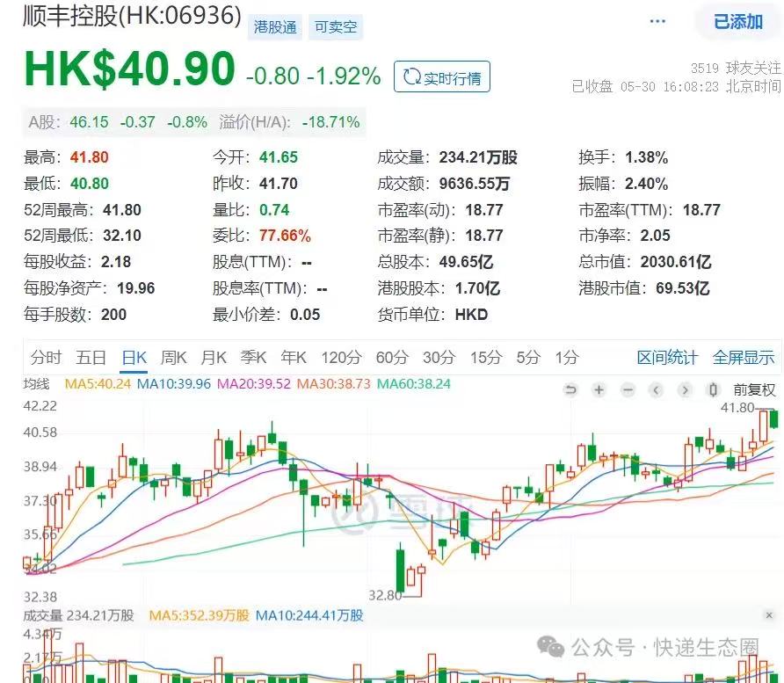Click the 32.80 low-point candlestick on chart
Image resolution: width=784 pixels, height=683 pixels.
click(x=401, y=570)
